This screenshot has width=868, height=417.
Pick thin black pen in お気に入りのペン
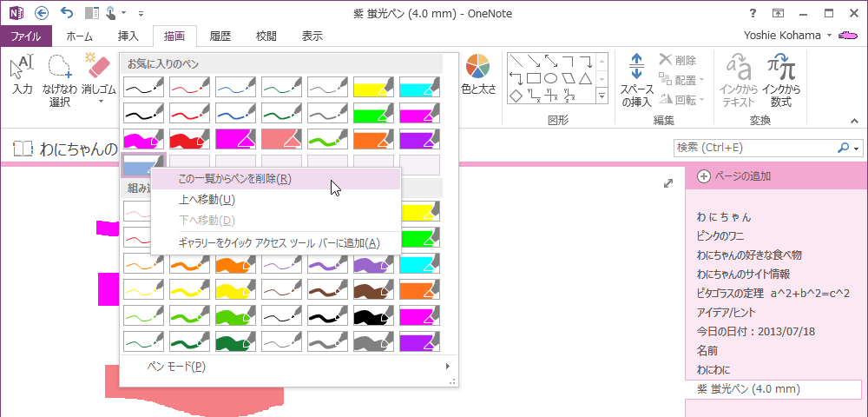143,86
